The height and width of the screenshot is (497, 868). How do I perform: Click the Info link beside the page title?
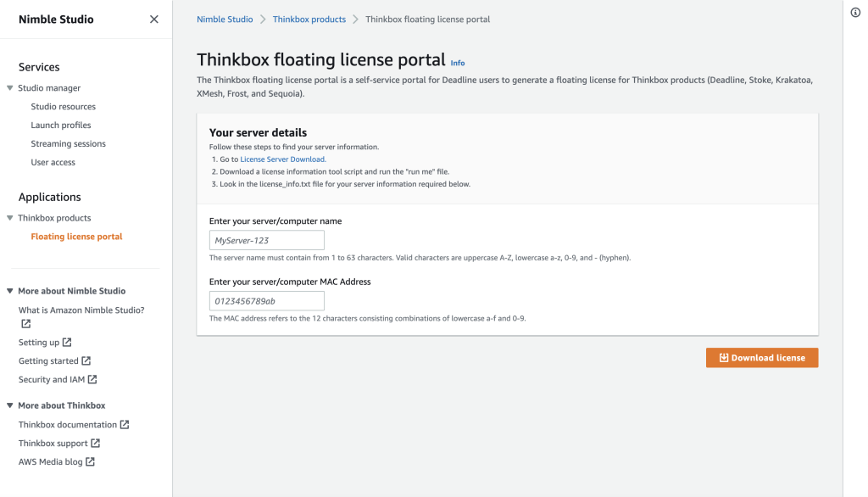457,63
